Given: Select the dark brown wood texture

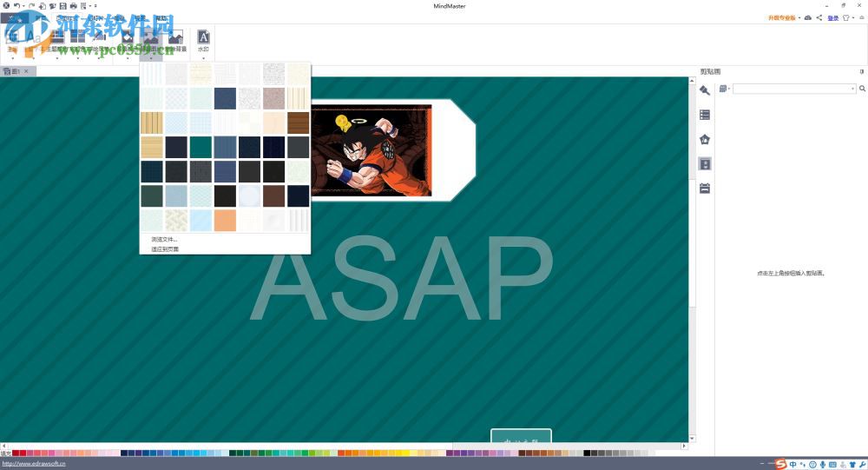Looking at the screenshot, I should [x=298, y=123].
